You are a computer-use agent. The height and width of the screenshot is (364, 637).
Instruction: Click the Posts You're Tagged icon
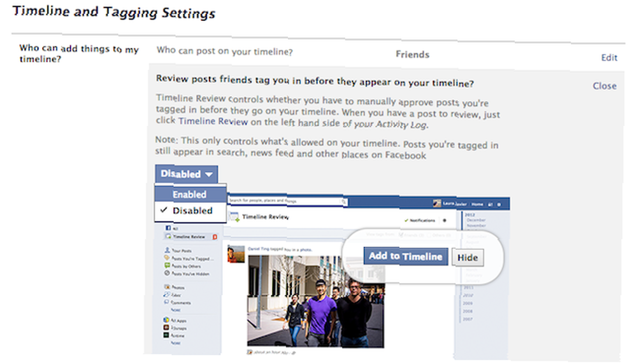point(167,258)
